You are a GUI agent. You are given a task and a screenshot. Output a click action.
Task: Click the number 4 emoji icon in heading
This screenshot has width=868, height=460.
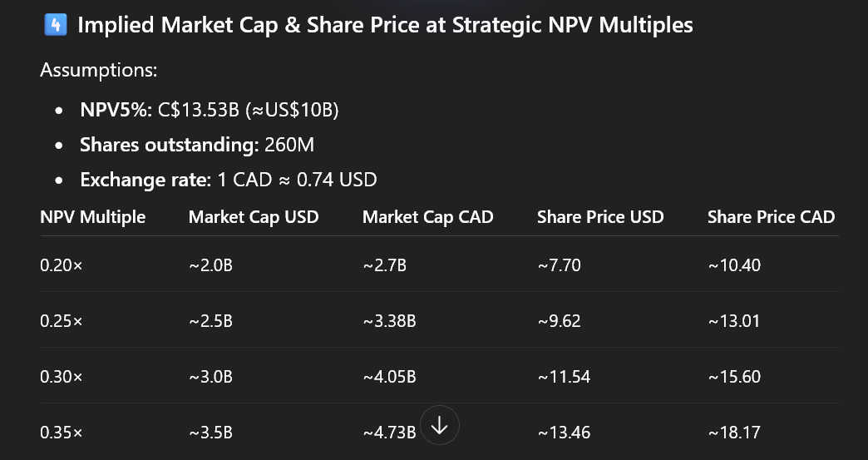tap(53, 25)
